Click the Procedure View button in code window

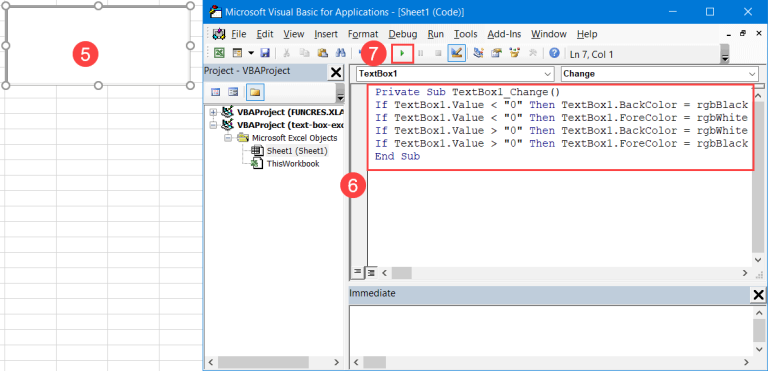[358, 272]
